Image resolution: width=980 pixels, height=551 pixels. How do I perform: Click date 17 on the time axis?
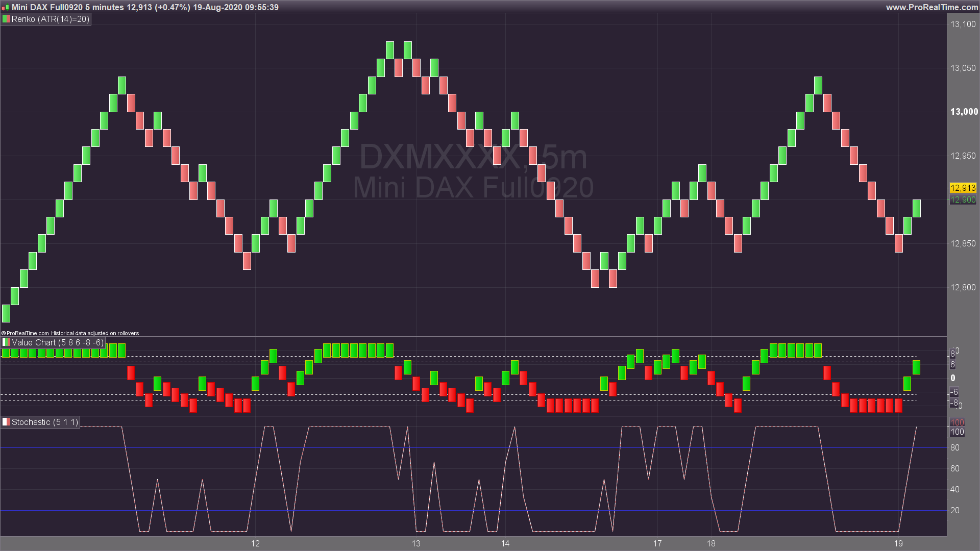coord(657,543)
